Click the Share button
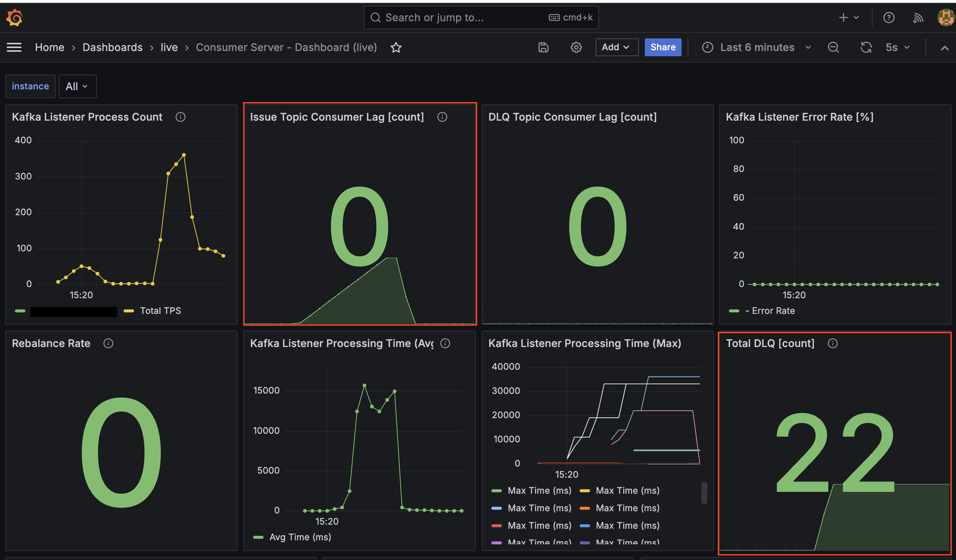956x560 pixels. coord(662,47)
